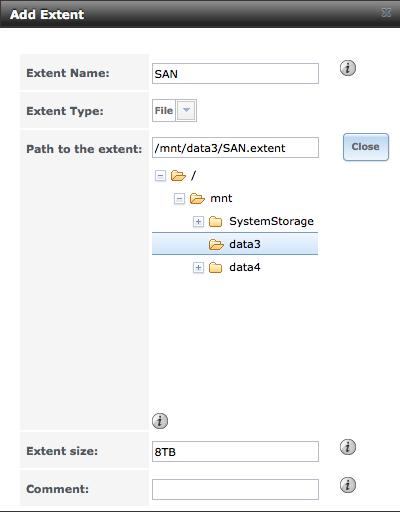Image resolution: width=400 pixels, height=512 pixels.
Task: Click the Comment text field
Action: point(235,489)
